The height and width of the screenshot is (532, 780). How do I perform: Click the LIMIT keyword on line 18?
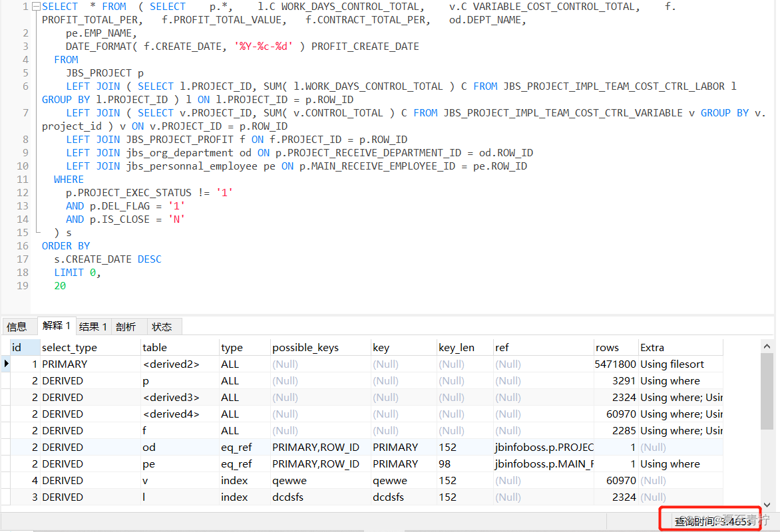click(x=69, y=273)
